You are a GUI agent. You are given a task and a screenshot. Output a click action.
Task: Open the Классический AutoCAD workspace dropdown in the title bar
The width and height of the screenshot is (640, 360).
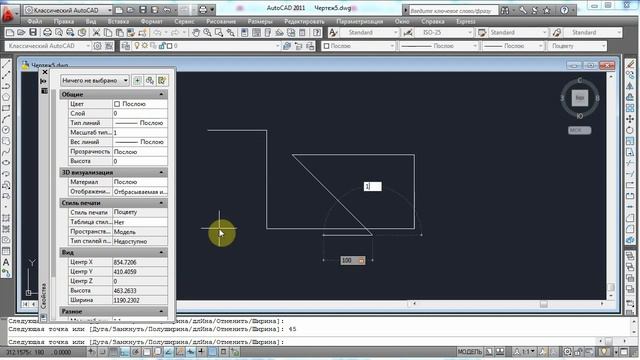pos(69,10)
